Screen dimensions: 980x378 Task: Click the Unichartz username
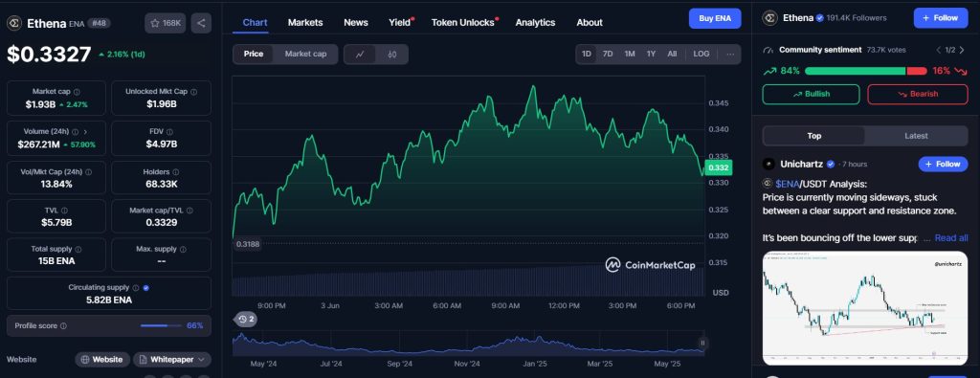click(x=803, y=165)
